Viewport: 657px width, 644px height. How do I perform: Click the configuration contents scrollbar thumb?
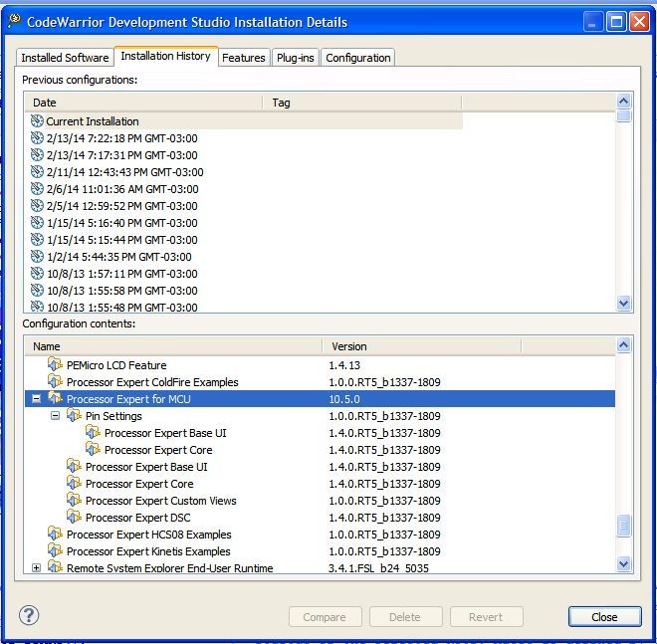tap(623, 525)
